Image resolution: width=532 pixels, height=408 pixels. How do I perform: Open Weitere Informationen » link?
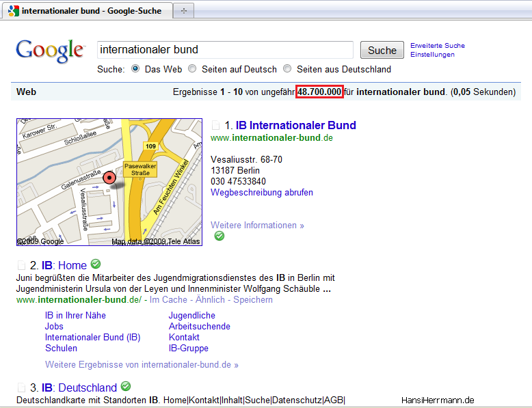click(x=257, y=226)
